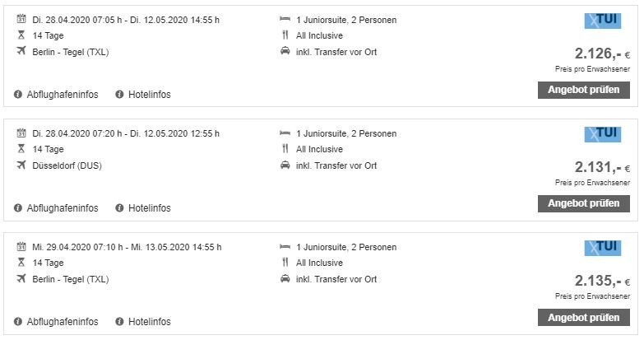Screen dimensions: 644x340
Task: Click the car transfer icon in the third offer
Action: click(x=285, y=279)
